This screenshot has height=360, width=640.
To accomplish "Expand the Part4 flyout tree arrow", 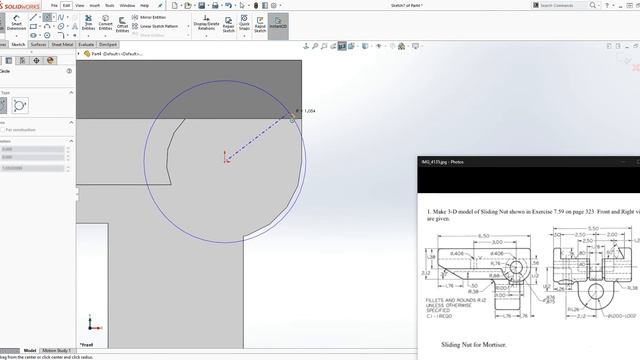I will click(x=78, y=53).
